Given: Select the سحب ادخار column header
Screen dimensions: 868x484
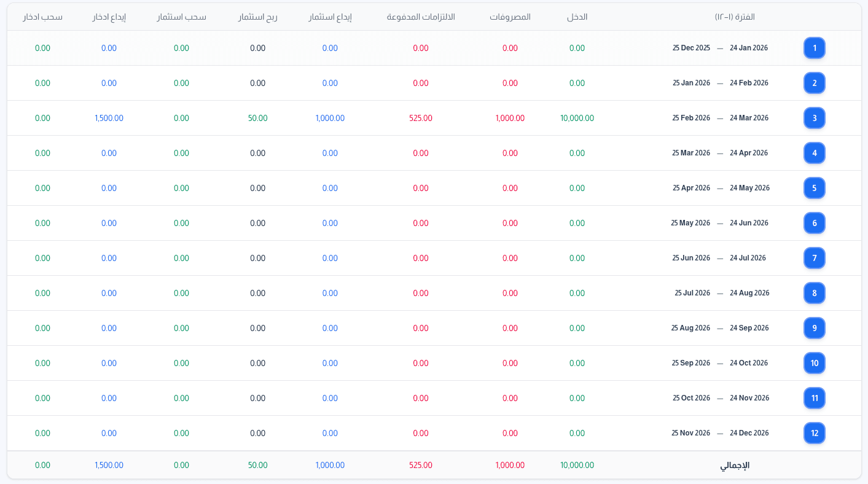Looking at the screenshot, I should point(42,17).
